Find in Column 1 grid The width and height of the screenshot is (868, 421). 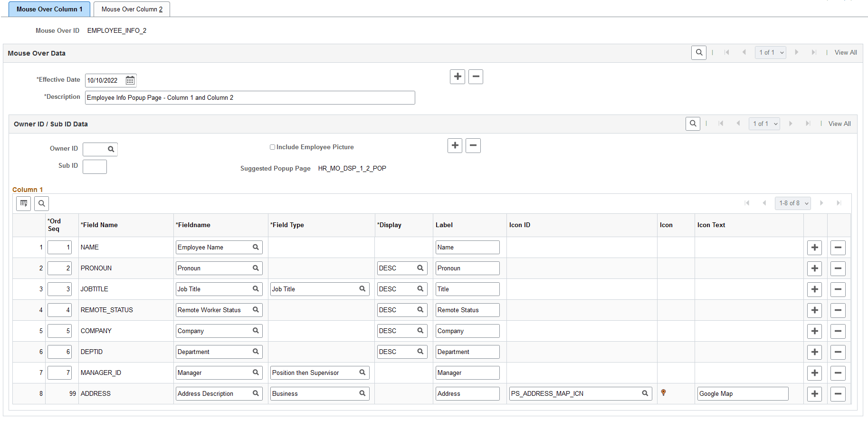pos(42,203)
